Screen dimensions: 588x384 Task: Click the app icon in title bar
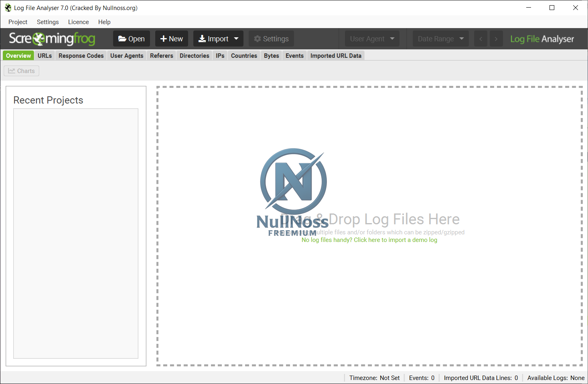pos(8,8)
